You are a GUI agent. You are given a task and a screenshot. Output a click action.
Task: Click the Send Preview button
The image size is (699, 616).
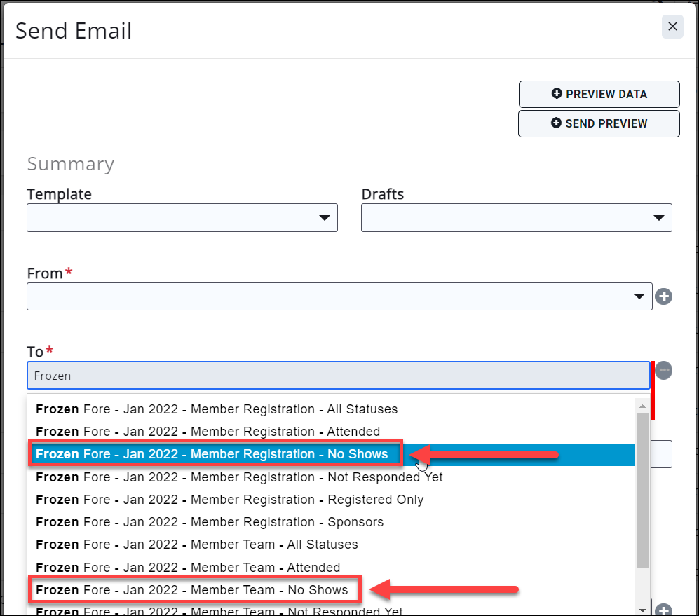point(599,123)
